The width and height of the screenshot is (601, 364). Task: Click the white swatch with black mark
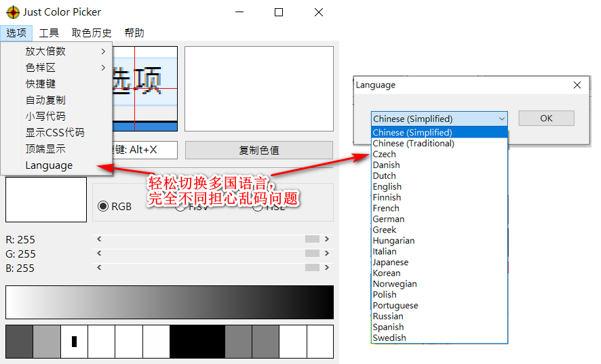(75, 342)
